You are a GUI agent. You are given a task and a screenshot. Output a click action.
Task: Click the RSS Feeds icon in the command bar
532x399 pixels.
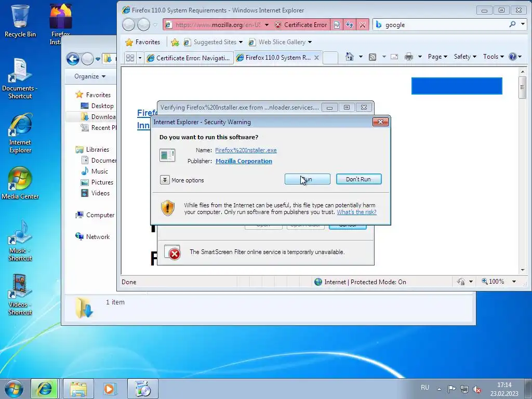[x=372, y=57]
